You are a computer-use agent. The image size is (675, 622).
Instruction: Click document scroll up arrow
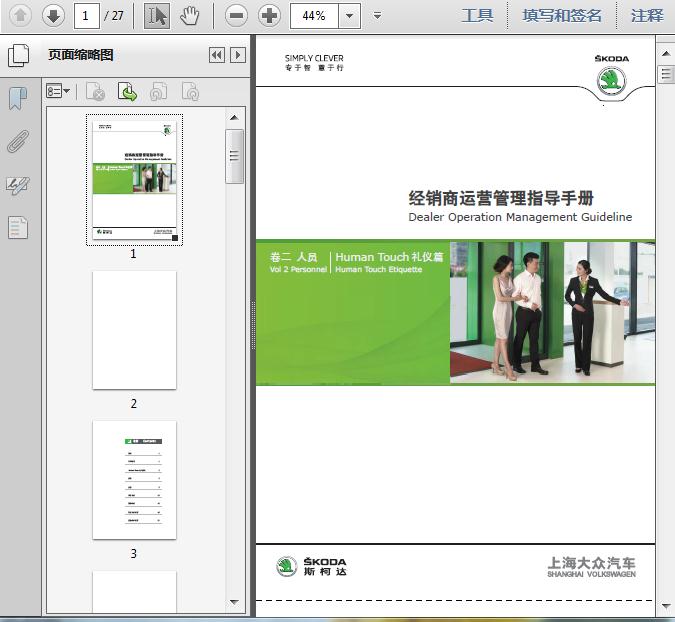[666, 54]
